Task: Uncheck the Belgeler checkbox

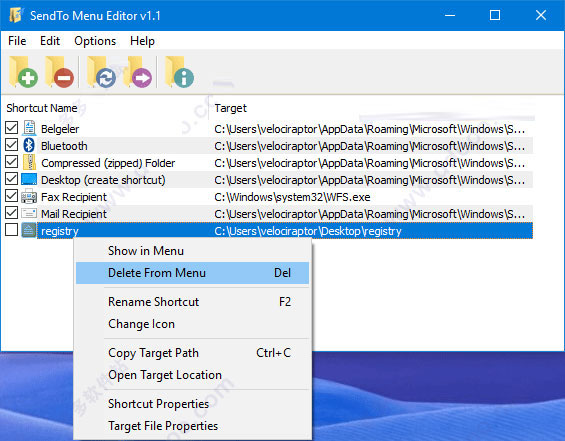Action: coord(12,128)
